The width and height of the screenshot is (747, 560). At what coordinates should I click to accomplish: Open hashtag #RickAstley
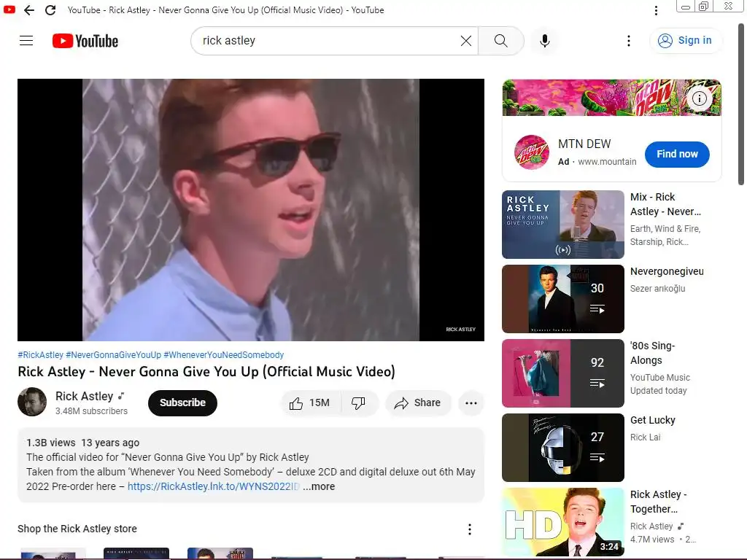pyautogui.click(x=41, y=355)
